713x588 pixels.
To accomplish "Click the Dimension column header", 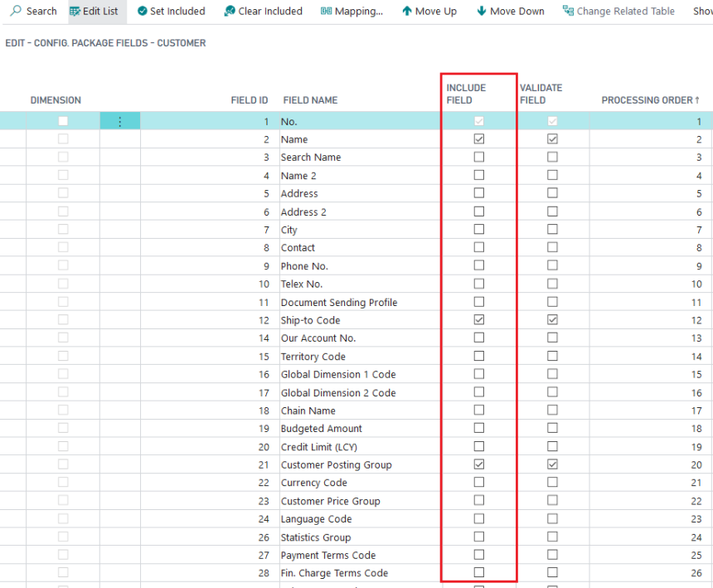I will click(56, 100).
